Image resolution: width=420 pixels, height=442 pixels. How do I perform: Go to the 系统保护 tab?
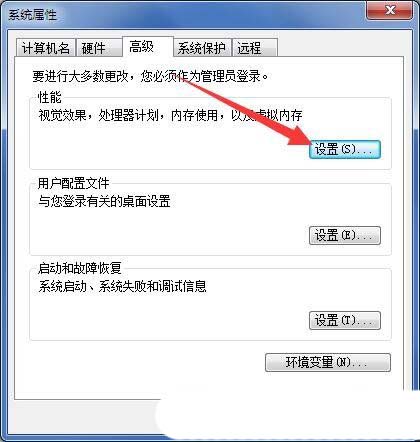point(203,48)
